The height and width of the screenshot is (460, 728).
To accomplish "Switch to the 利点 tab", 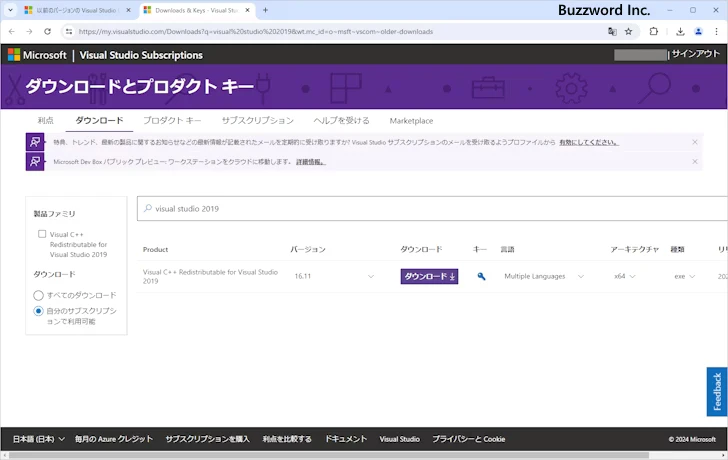I will pyautogui.click(x=46, y=121).
